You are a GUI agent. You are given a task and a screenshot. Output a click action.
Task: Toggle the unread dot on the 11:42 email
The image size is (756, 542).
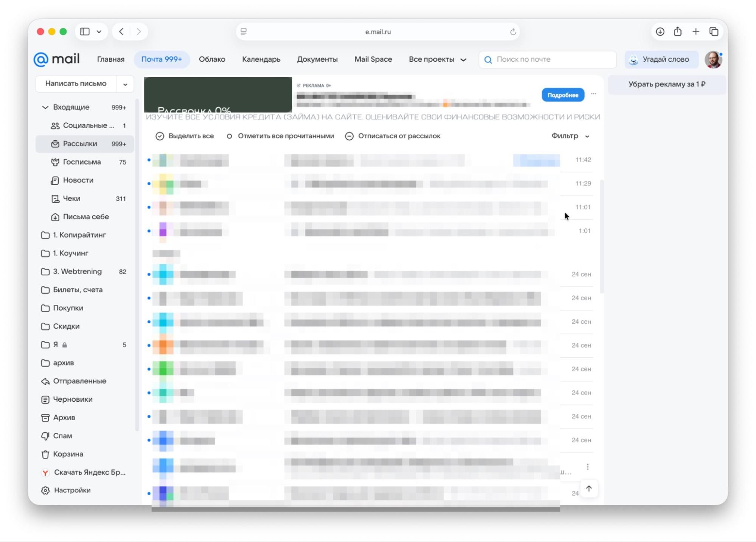149,160
